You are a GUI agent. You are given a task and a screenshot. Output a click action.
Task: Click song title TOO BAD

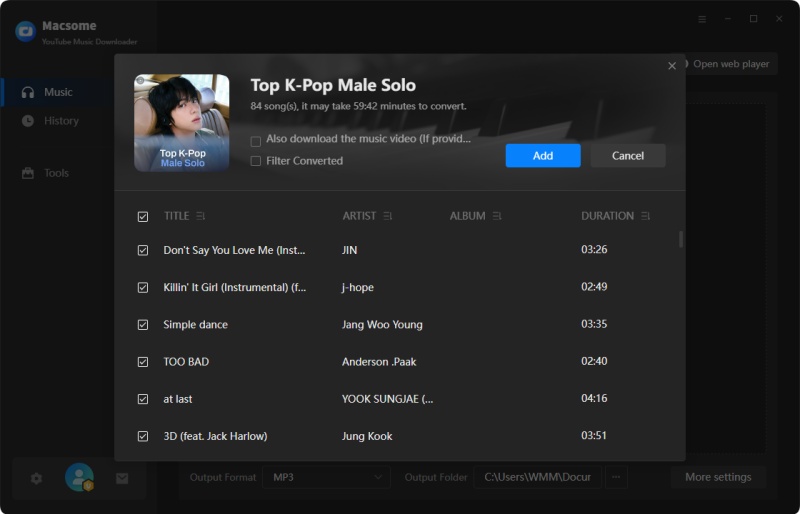[x=186, y=362]
